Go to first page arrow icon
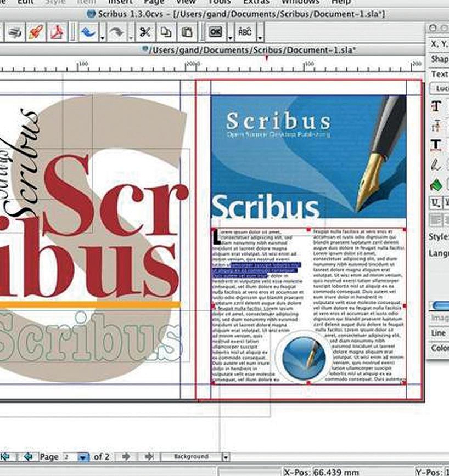The image size is (449, 476). coord(5,457)
